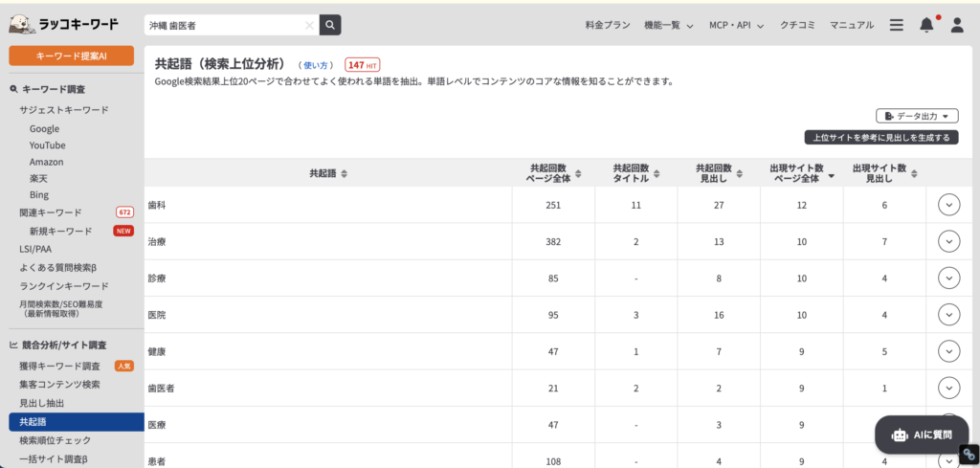Expand details for the 治療 row
Viewport: 980px width, 468px height.
coord(948,241)
